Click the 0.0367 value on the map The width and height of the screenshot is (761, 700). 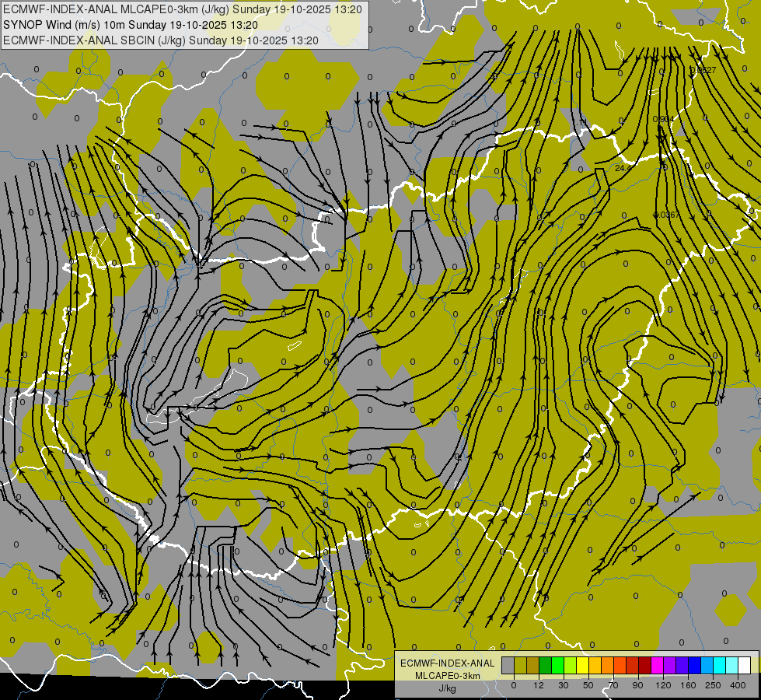click(x=667, y=215)
